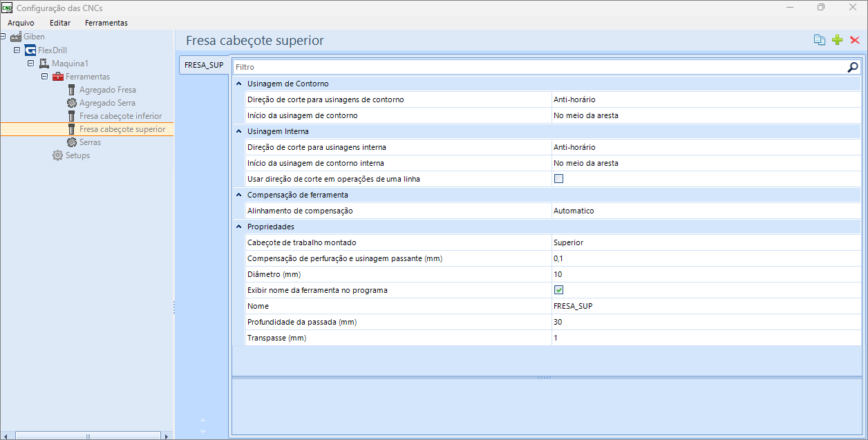Open the Ferramentas menu in menu bar
Viewport: 868px width, 440px height.
(x=106, y=23)
